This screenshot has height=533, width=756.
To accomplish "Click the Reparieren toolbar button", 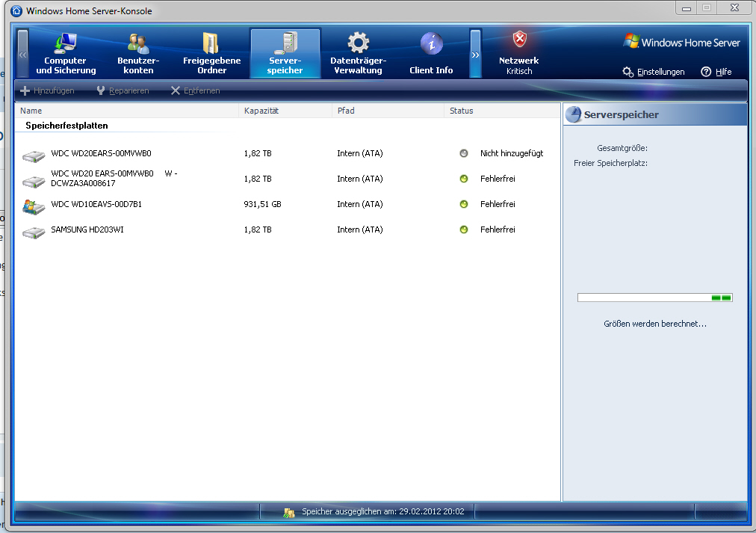I will pos(123,90).
